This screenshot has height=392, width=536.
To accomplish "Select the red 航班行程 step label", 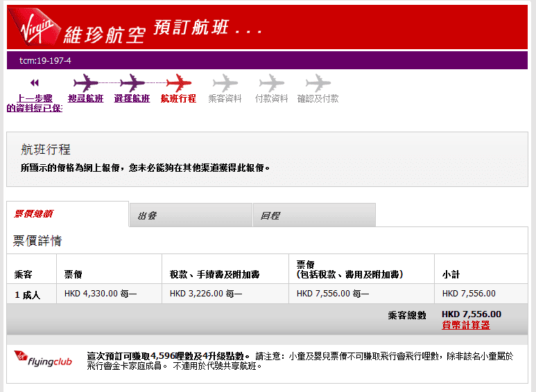I will pos(178,98).
